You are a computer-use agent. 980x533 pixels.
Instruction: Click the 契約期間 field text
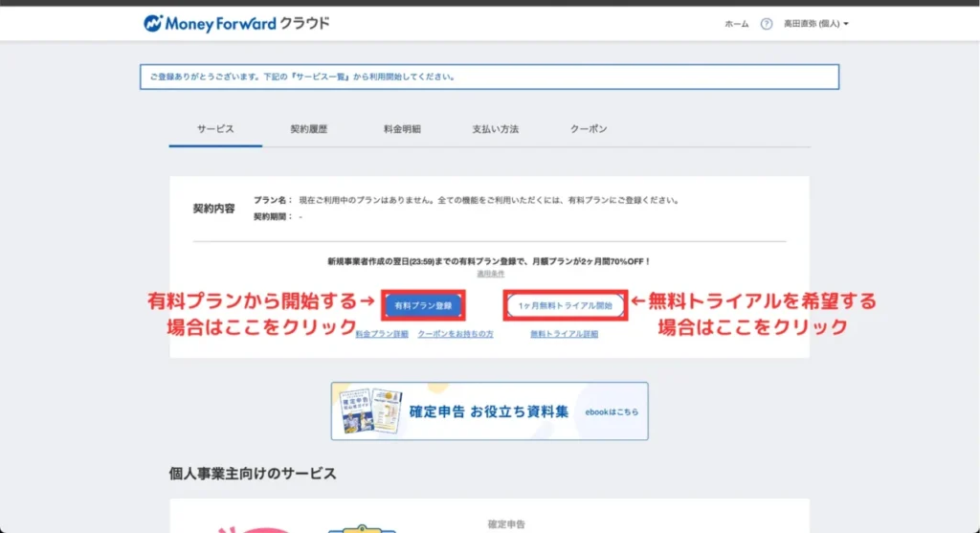[x=278, y=217]
